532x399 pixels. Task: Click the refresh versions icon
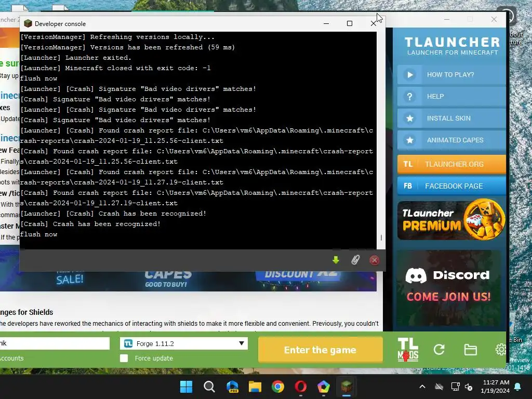439,350
